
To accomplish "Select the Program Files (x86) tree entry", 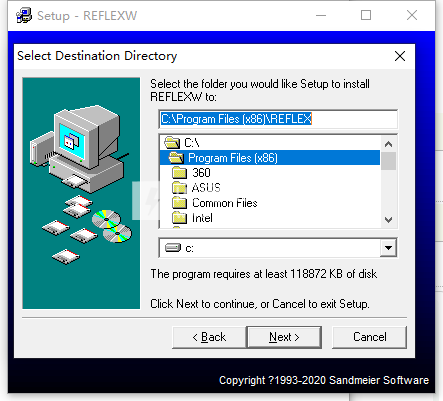I will [270, 158].
